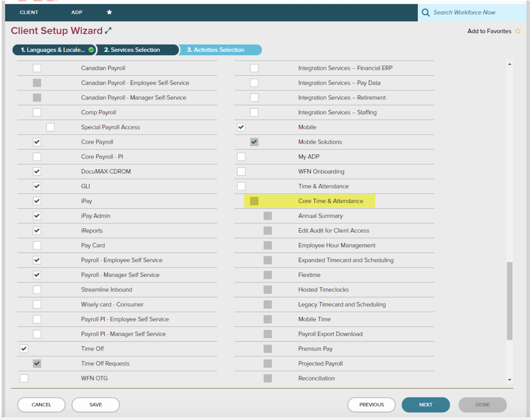This screenshot has height=420, width=531.
Task: Click the expand arrows beside Client Setup Wizard
Action: 108,31
